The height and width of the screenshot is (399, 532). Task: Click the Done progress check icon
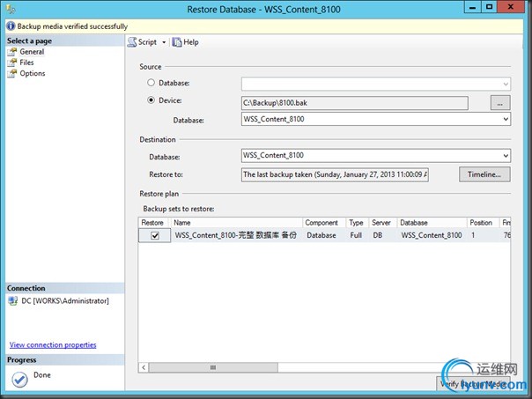pyautogui.click(x=19, y=380)
